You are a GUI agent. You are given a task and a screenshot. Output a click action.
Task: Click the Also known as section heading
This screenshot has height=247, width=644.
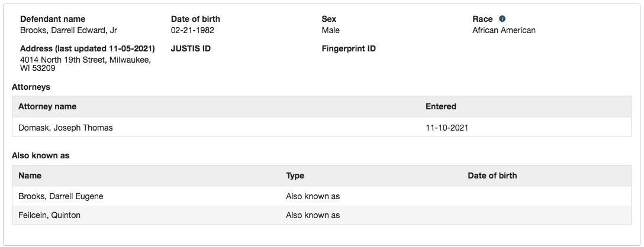tap(41, 156)
